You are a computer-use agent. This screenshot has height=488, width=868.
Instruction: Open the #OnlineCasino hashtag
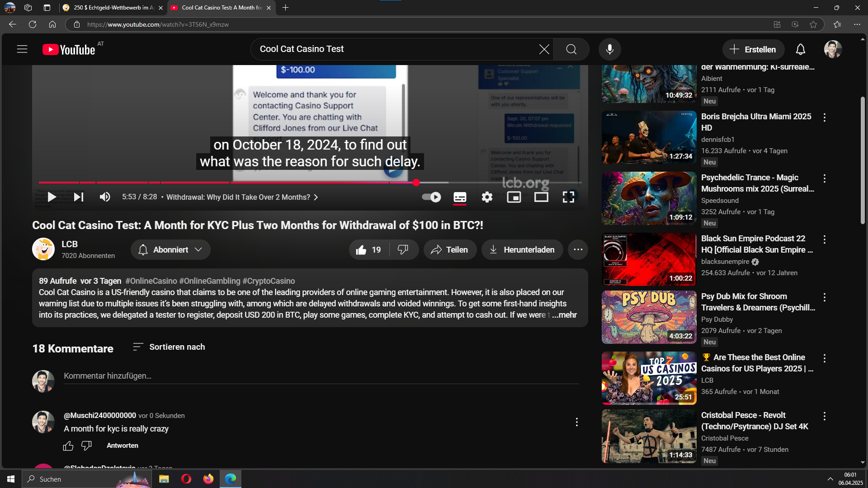(151, 281)
